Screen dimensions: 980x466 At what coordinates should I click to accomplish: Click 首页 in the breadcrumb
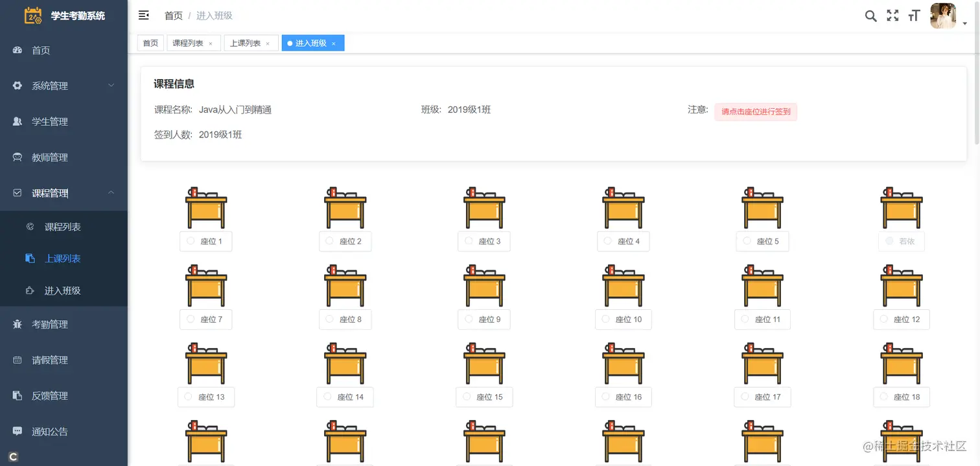[x=173, y=15]
